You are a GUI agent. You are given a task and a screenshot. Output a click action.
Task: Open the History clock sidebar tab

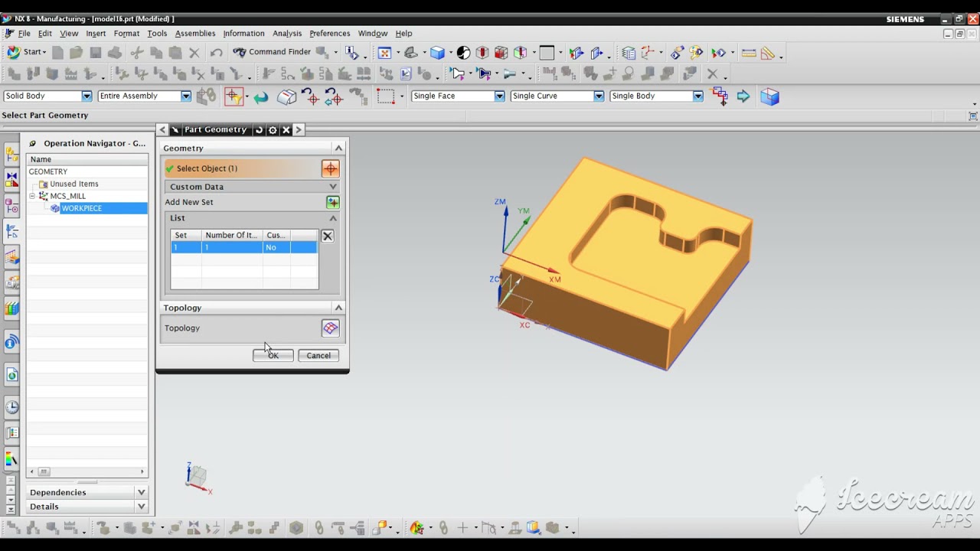point(11,407)
